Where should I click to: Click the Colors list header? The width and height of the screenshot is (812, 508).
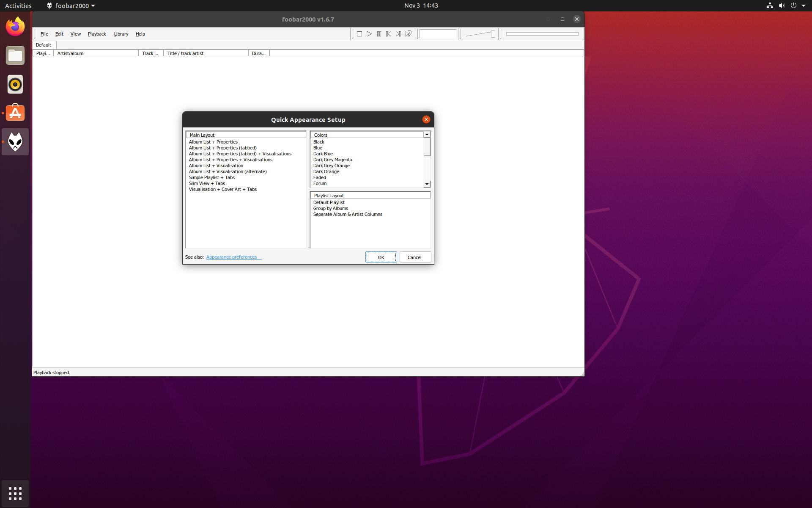pos(367,135)
